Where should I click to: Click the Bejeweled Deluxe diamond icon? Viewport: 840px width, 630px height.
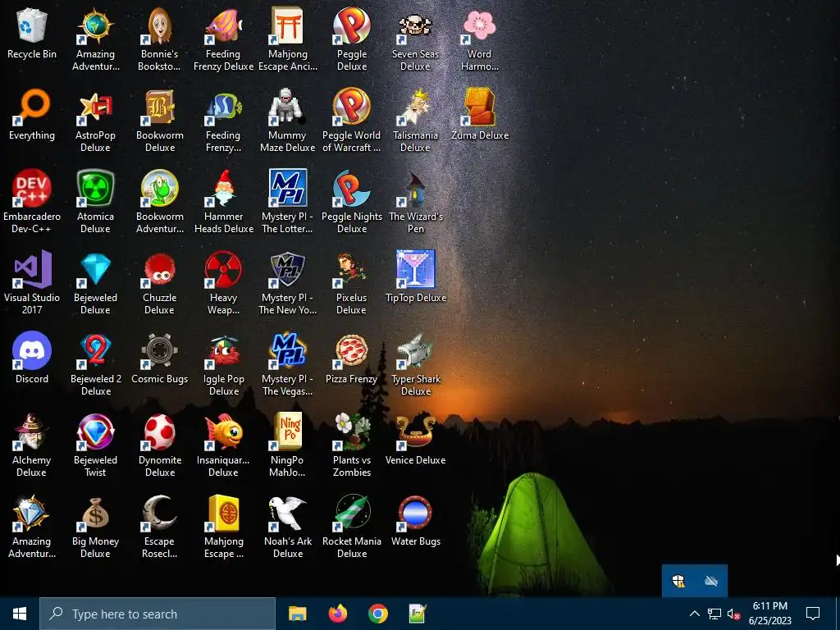tap(95, 269)
